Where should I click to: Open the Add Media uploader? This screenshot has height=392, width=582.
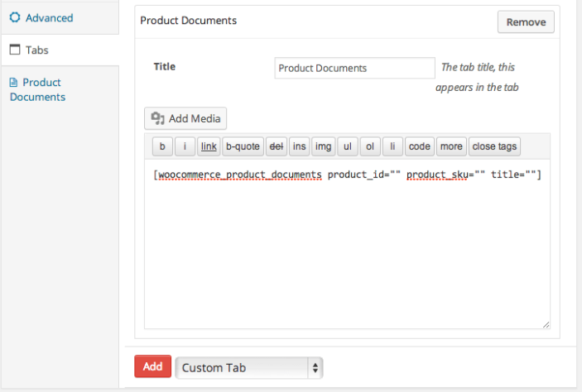(185, 119)
